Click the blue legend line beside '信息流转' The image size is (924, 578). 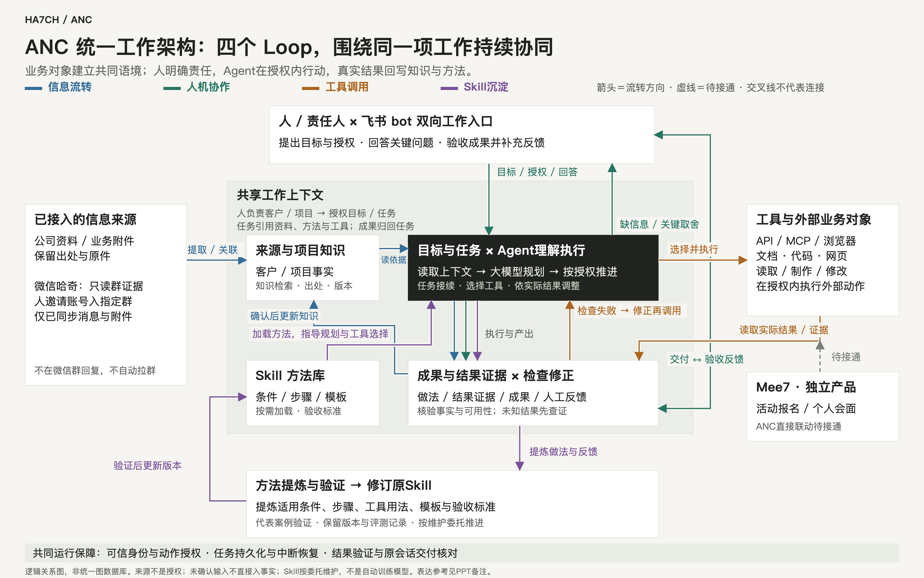[33, 88]
